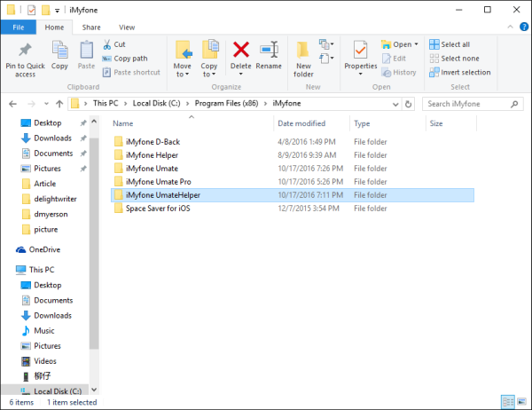Refresh the current folder
Screen dimensions: 532x410
(x=409, y=104)
